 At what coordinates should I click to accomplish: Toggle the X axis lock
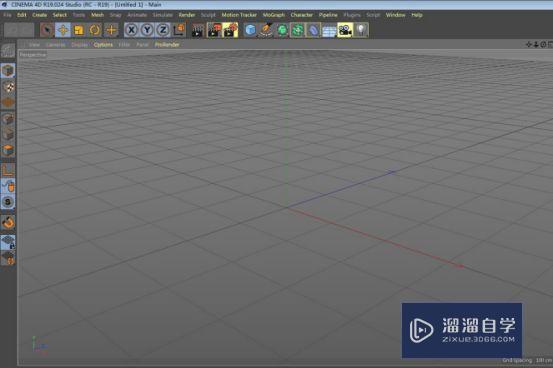131,30
